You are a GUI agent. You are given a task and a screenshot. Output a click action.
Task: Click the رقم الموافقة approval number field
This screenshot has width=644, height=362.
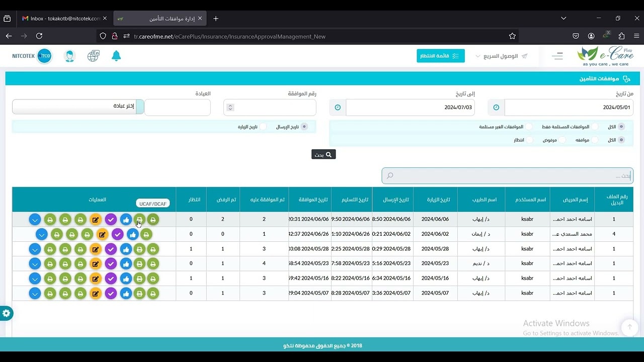click(270, 107)
